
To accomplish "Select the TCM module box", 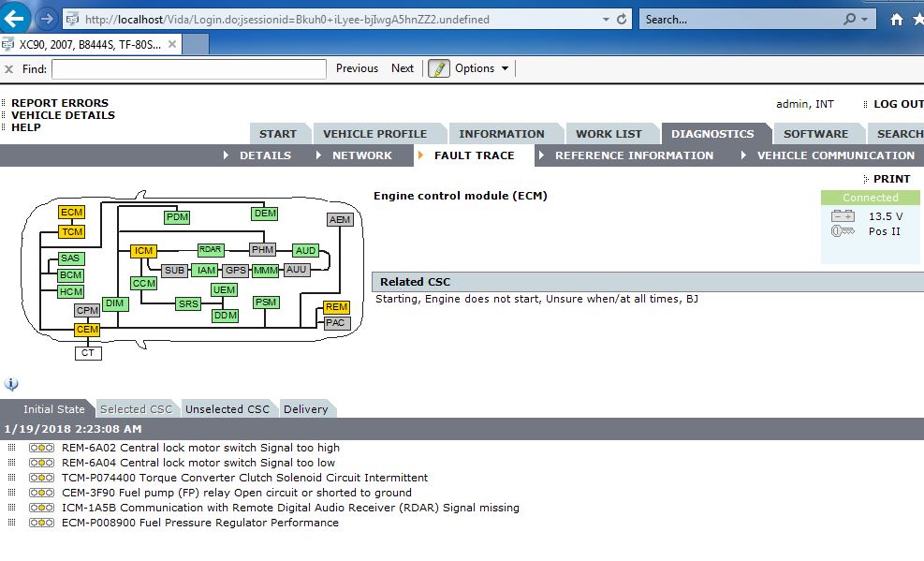I will tap(71, 231).
